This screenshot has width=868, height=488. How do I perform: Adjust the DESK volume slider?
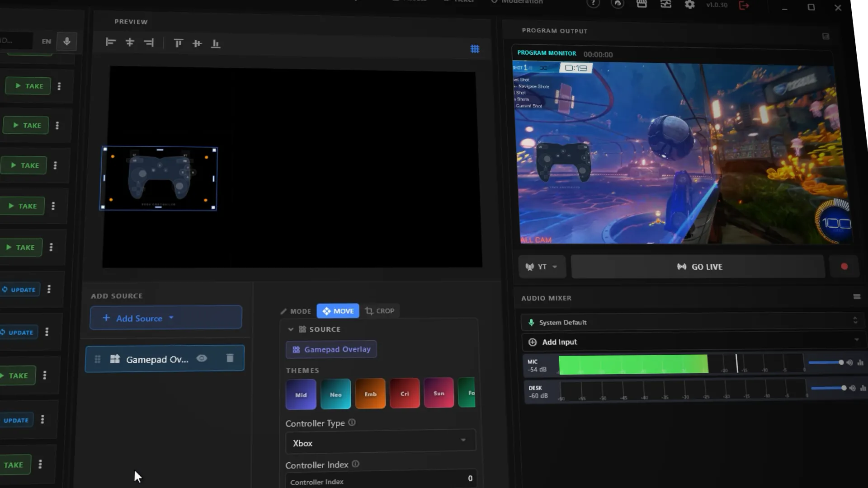point(828,388)
